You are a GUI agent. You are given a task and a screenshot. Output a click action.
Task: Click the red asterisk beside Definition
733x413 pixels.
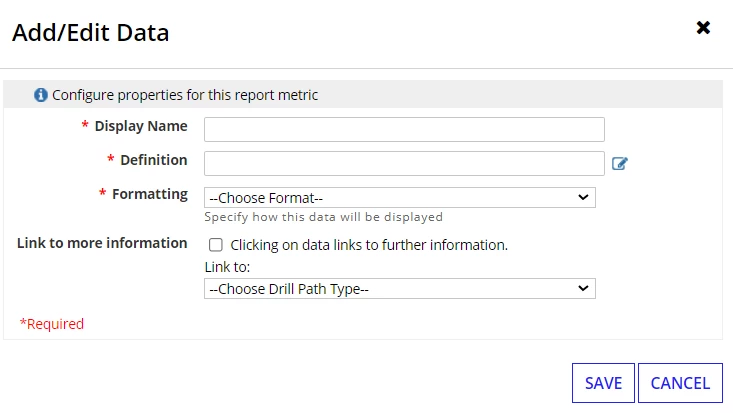[x=110, y=159]
